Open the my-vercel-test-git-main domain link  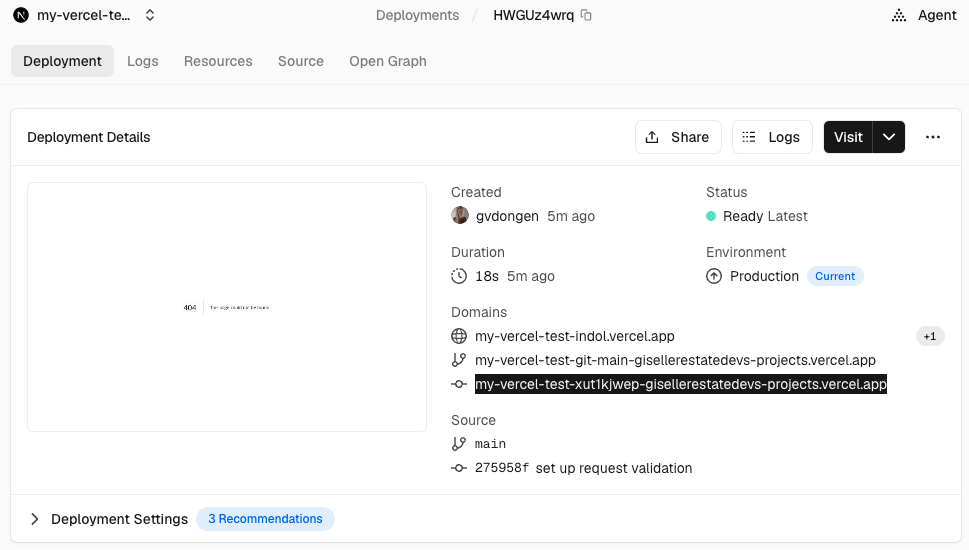click(x=675, y=360)
